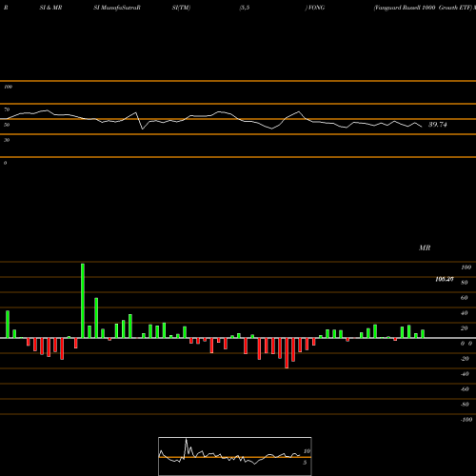Image resolution: width=476 pixels, height=476 pixels.
Task: Click the longest red MR bar
Action: click(x=287, y=353)
